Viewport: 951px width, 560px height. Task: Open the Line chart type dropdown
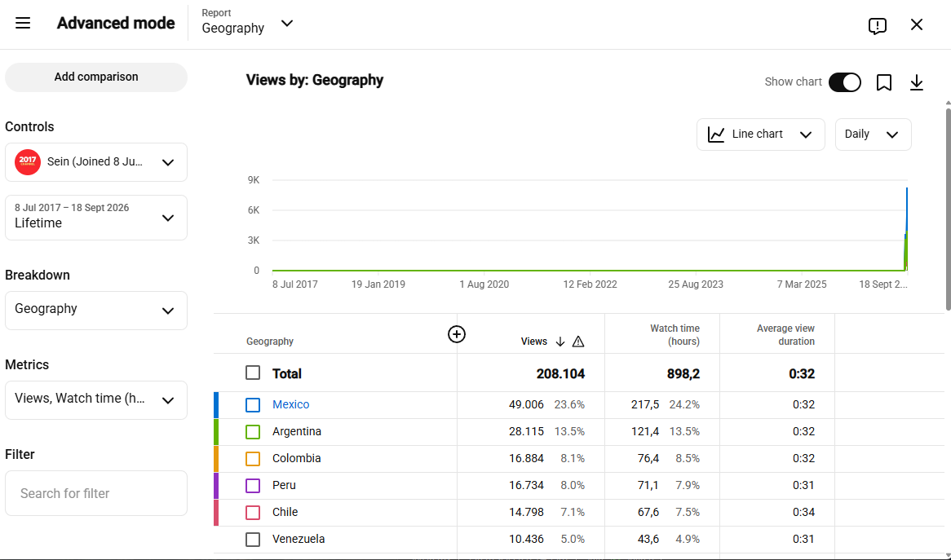coord(761,134)
